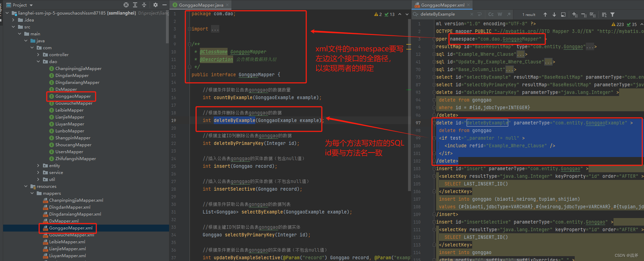This screenshot has height=261, width=644.
Task: Collapse the dao package
Action: (38, 62)
